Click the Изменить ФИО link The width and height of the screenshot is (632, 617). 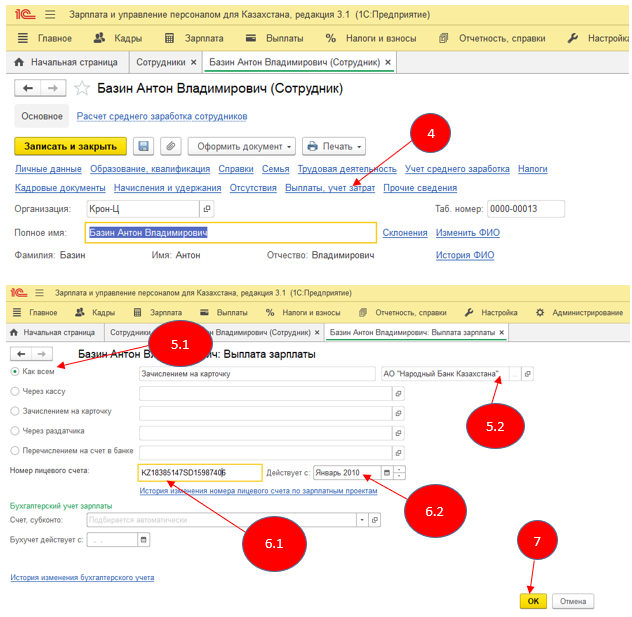(x=468, y=233)
